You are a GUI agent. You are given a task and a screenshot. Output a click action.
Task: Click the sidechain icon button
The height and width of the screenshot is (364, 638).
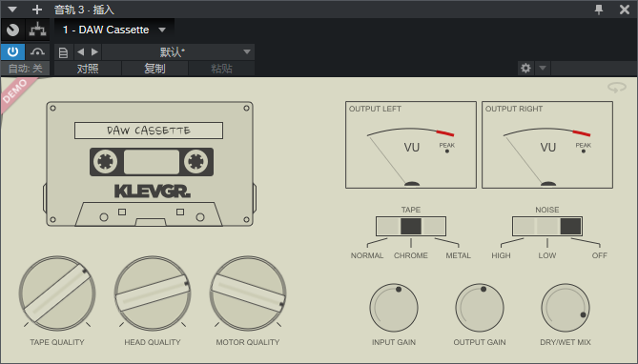point(37,52)
